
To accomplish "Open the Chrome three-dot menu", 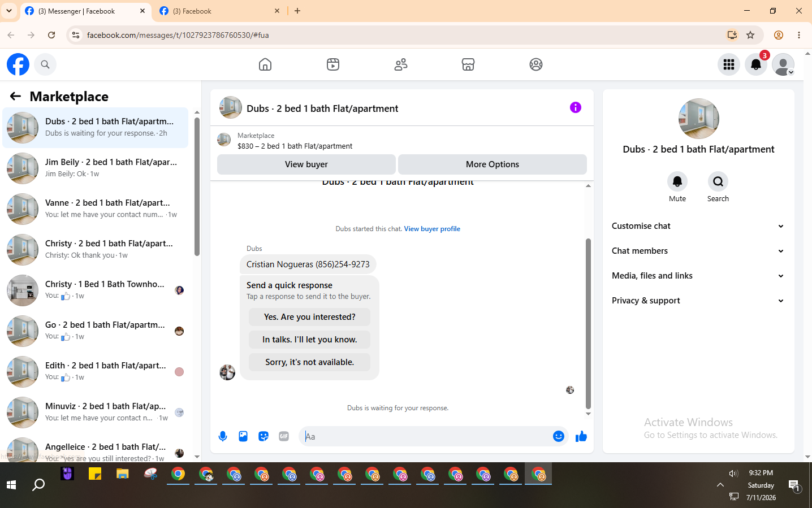I will [799, 35].
